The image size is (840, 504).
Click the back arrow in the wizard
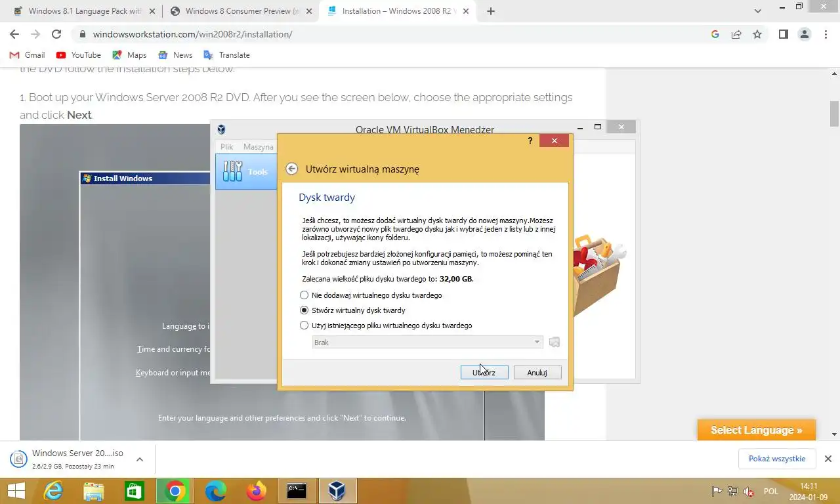(292, 169)
